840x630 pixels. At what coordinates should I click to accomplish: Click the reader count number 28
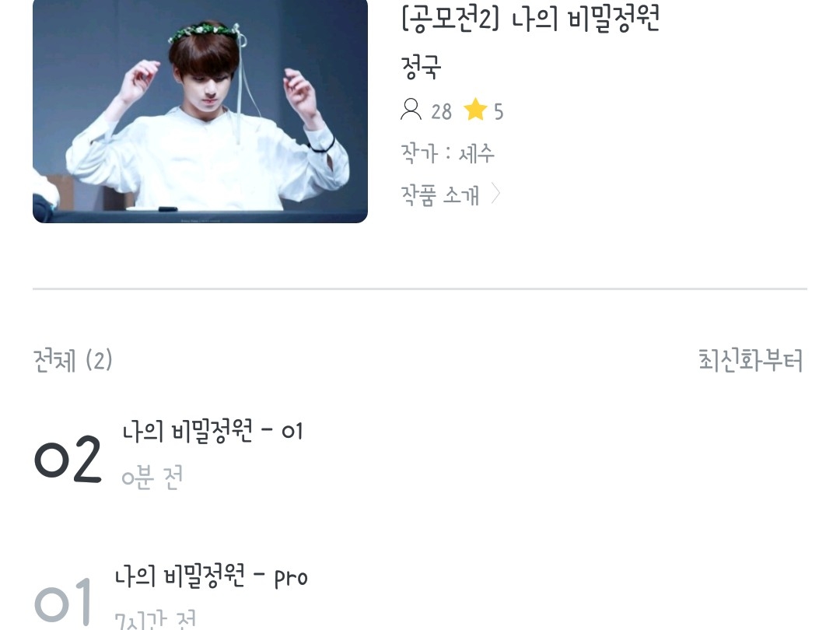point(442,111)
